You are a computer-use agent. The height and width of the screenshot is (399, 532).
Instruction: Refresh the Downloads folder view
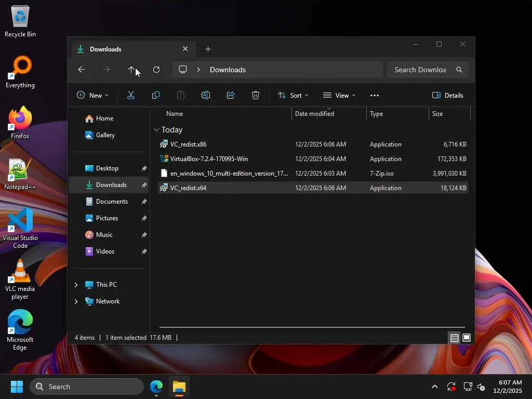[x=156, y=70]
